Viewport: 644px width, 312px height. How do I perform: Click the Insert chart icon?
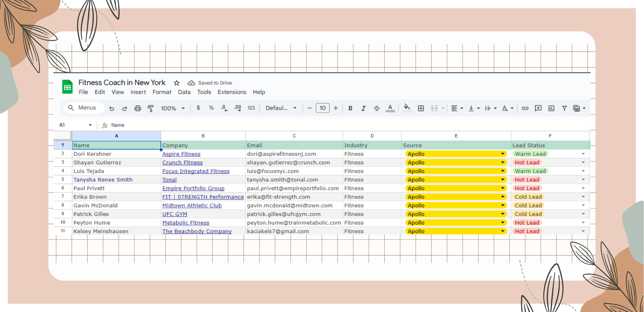pos(551,108)
